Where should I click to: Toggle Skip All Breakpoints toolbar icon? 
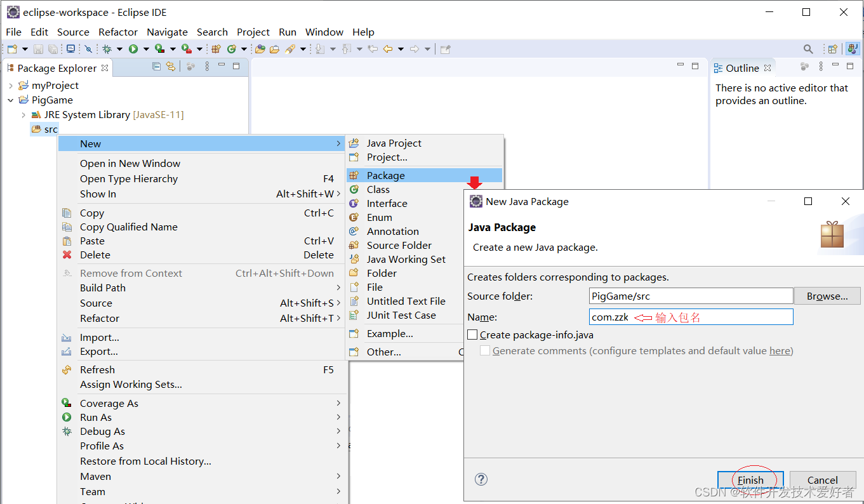tap(88, 49)
